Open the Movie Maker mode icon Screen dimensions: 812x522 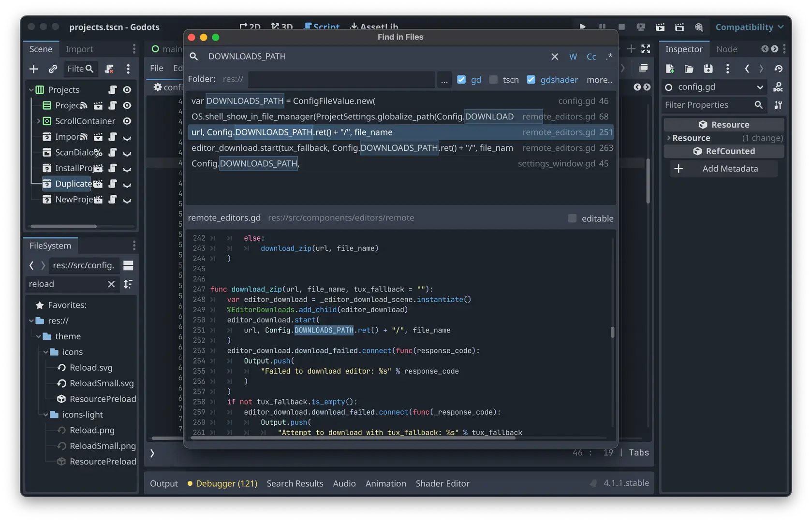[699, 27]
